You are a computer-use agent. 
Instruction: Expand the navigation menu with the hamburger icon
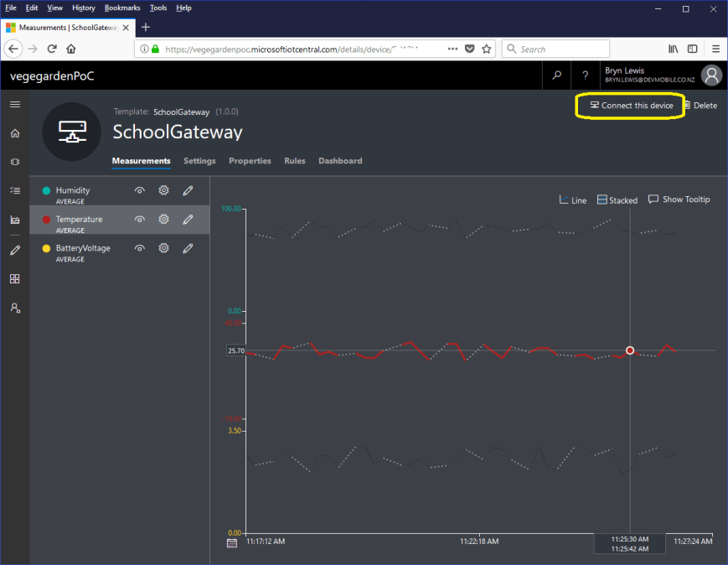14,104
